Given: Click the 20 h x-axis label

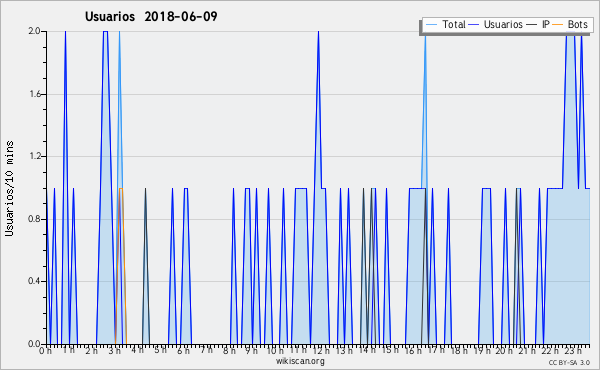Looking at the screenshot, I should 504,350.
